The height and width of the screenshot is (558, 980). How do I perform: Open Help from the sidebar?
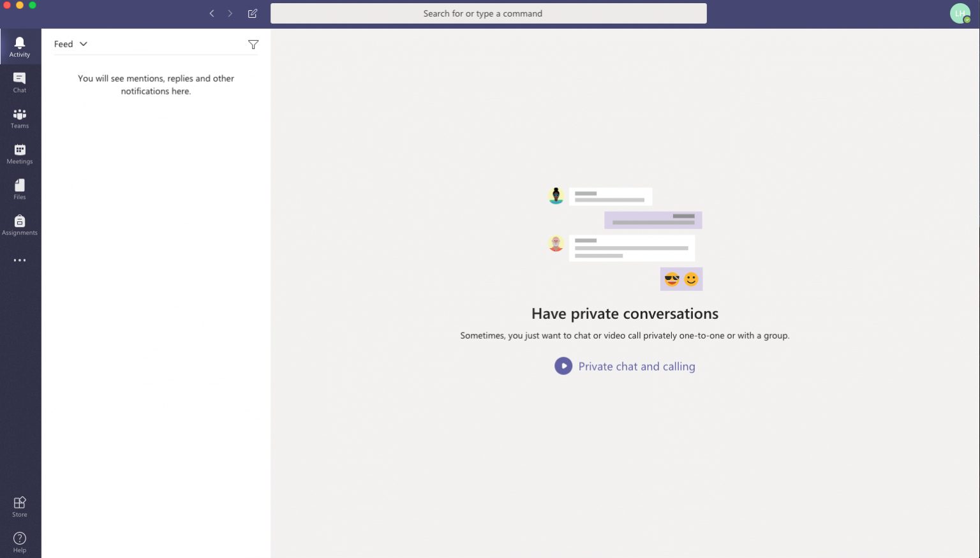(x=20, y=541)
